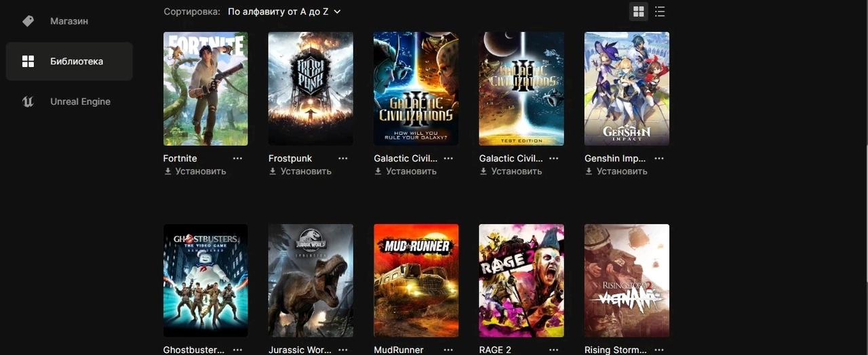Viewport: 868px width, 355px height.
Task: Click the download icon under Genshin Impact
Action: point(589,171)
